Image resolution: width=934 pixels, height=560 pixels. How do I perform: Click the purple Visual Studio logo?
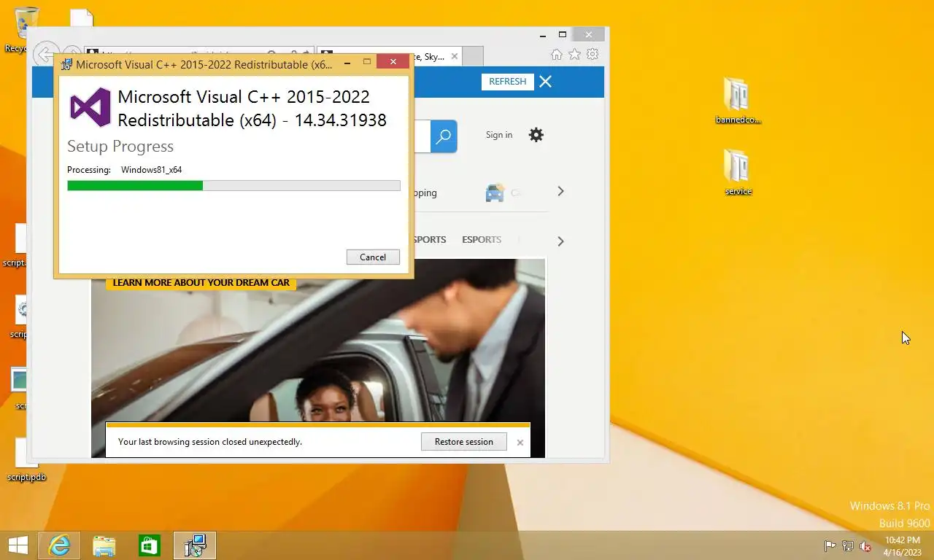coord(90,108)
